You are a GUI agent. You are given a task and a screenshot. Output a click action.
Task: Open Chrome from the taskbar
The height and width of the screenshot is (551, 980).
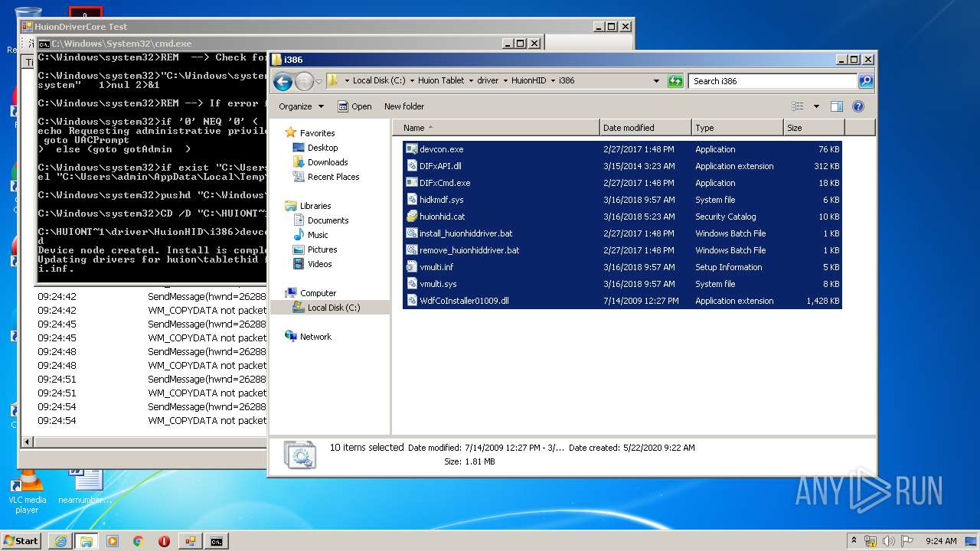pyautogui.click(x=138, y=541)
